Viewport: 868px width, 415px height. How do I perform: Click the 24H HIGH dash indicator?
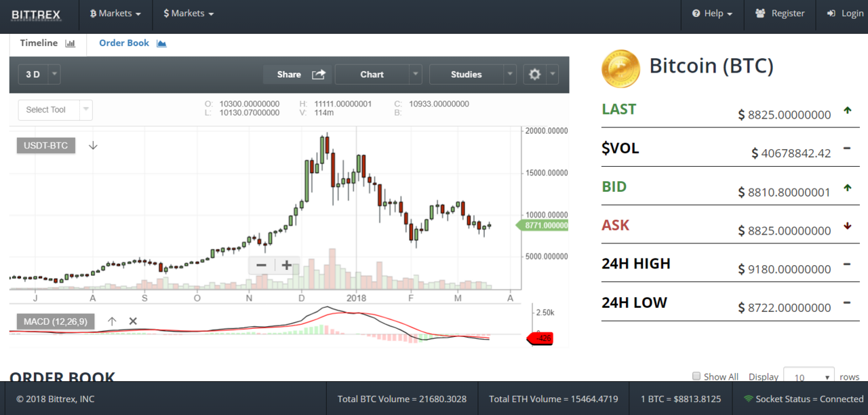coord(847,264)
